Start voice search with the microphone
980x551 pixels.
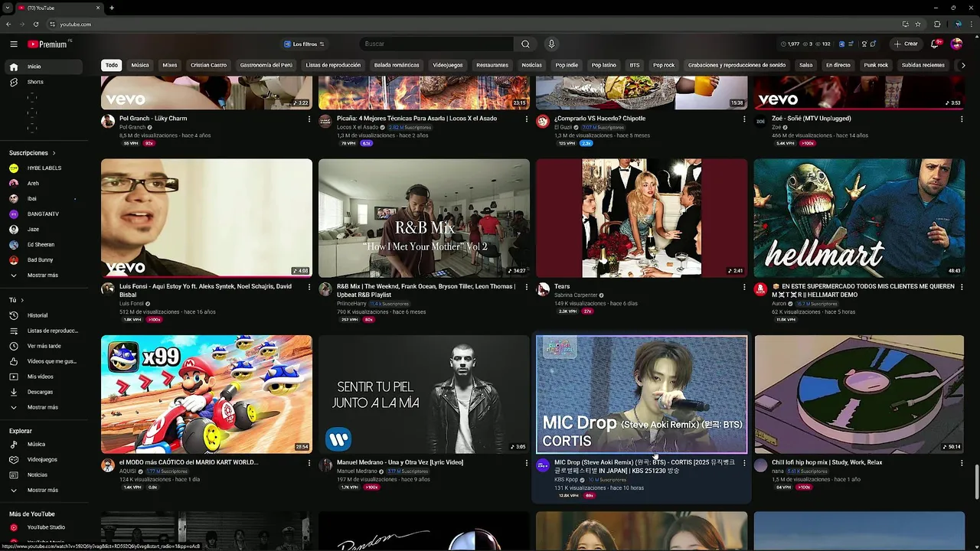(x=551, y=44)
